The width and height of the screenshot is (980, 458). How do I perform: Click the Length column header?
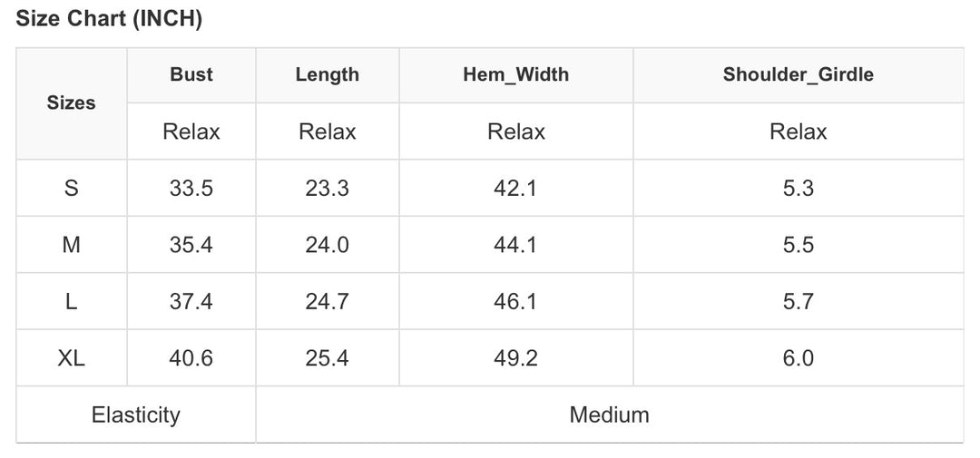328,74
